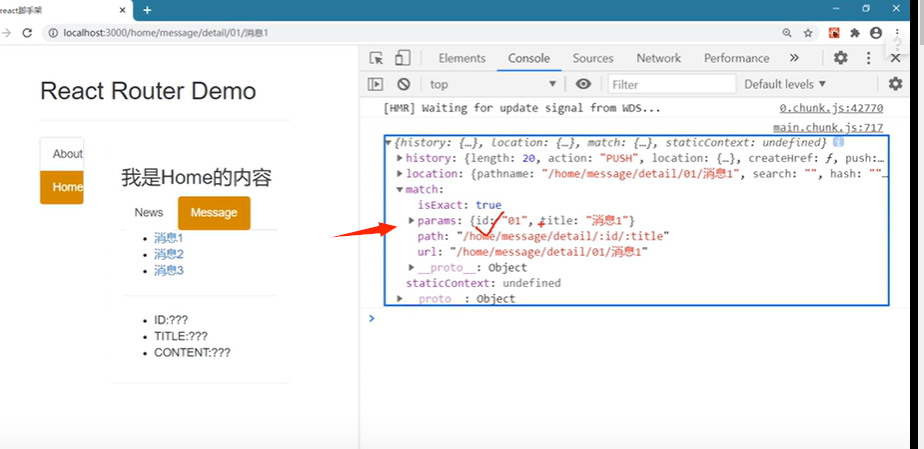Show more DevTools tabs chevron
The image size is (924, 449).
point(794,58)
